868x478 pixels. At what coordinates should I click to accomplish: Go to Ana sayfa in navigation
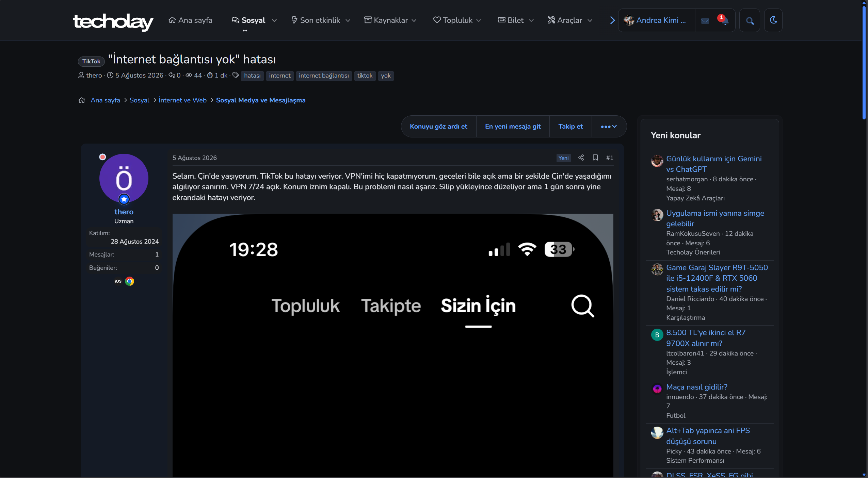(190, 20)
